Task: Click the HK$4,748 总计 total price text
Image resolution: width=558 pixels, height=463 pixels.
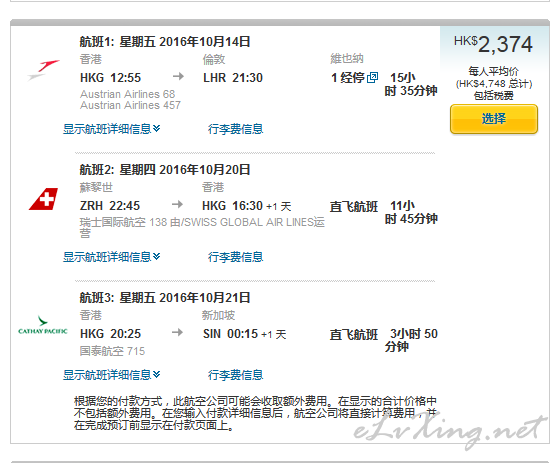Action: (494, 84)
